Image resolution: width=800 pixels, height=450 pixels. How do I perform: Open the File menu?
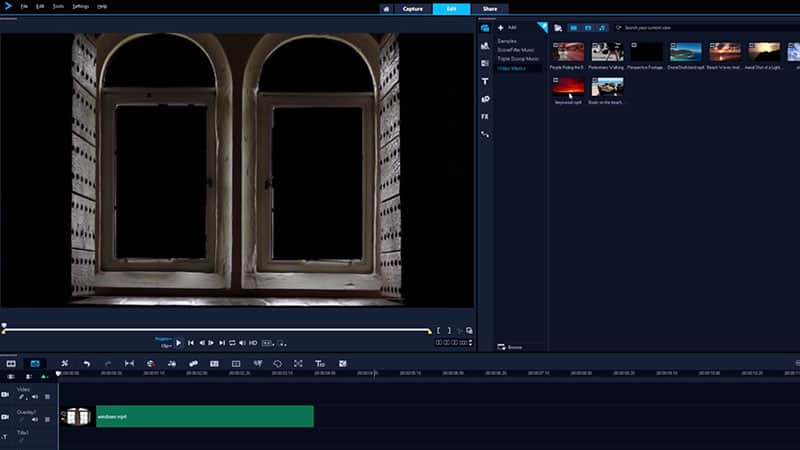pos(24,6)
